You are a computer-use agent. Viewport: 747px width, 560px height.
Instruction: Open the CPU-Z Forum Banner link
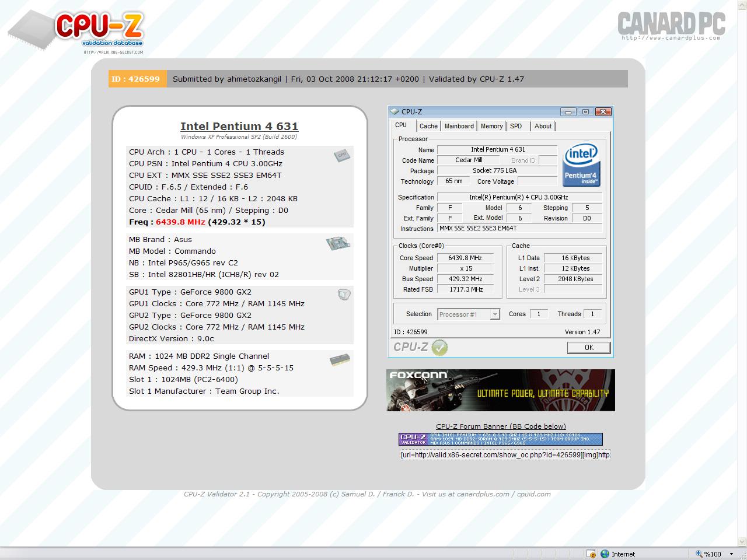pyautogui.click(x=501, y=426)
